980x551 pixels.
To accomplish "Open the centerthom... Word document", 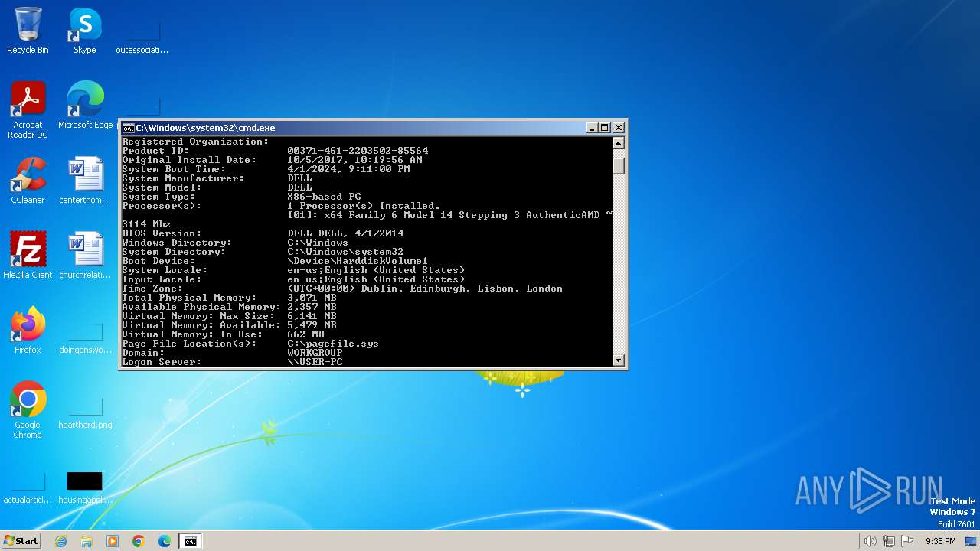I will point(85,181).
